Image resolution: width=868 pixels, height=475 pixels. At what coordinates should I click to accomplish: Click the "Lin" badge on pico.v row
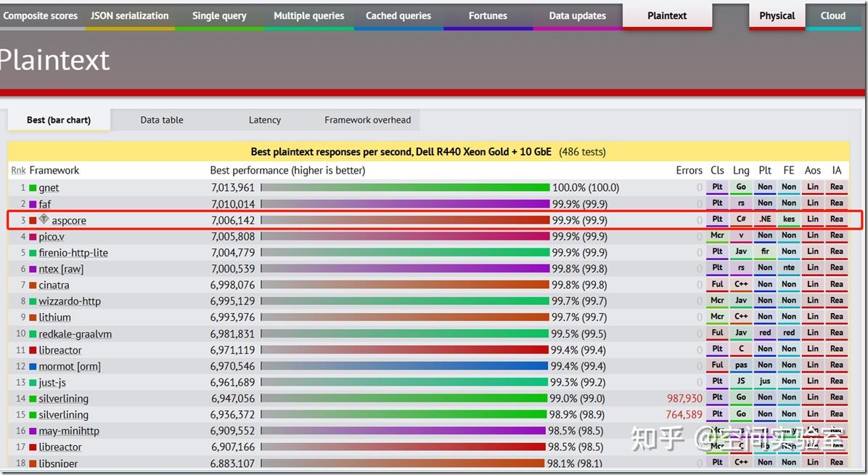pos(812,236)
